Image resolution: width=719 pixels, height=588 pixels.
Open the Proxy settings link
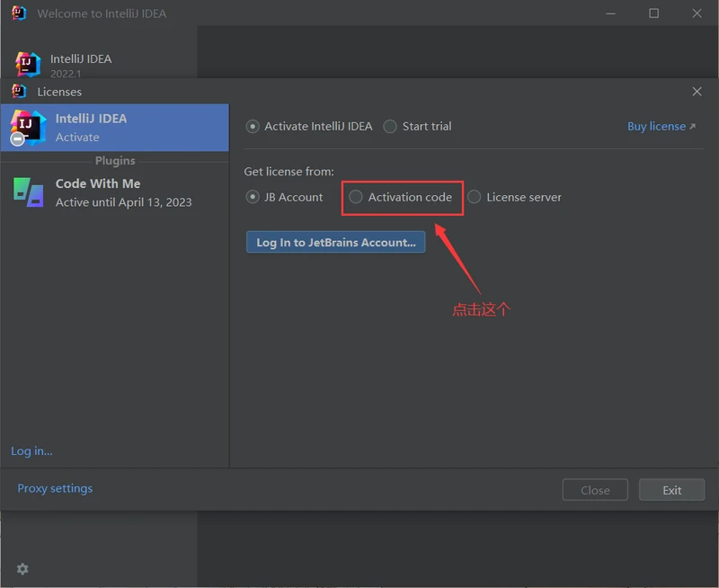pyautogui.click(x=55, y=488)
